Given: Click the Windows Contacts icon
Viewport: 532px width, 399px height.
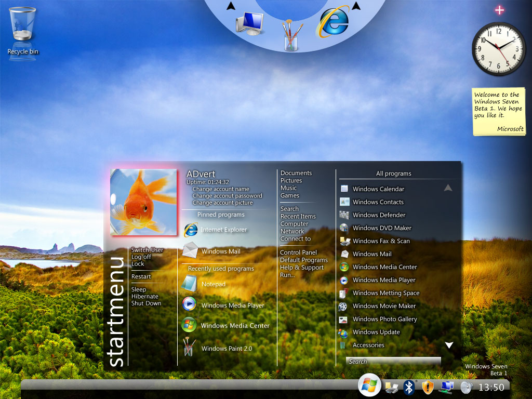Looking at the screenshot, I should (x=344, y=202).
